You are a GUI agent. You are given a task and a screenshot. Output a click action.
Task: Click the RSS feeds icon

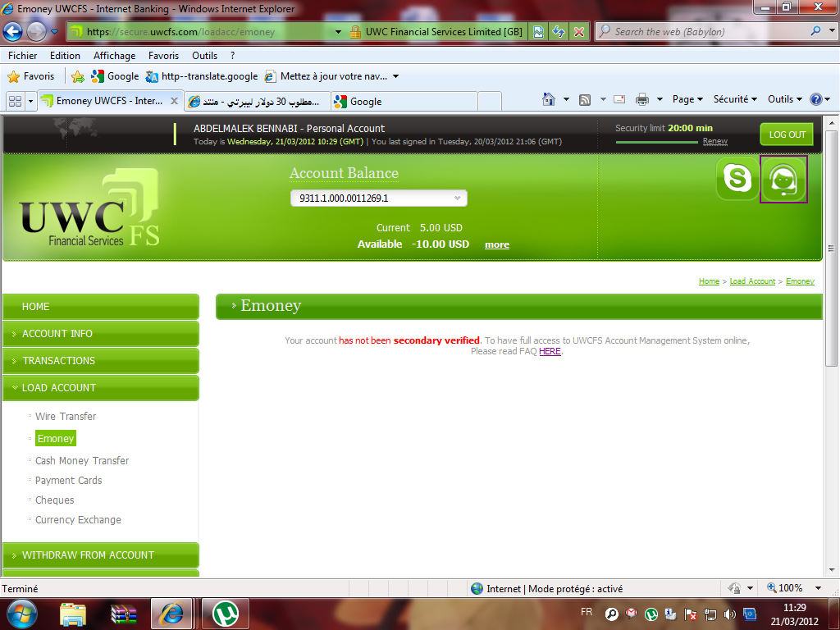pyautogui.click(x=585, y=99)
